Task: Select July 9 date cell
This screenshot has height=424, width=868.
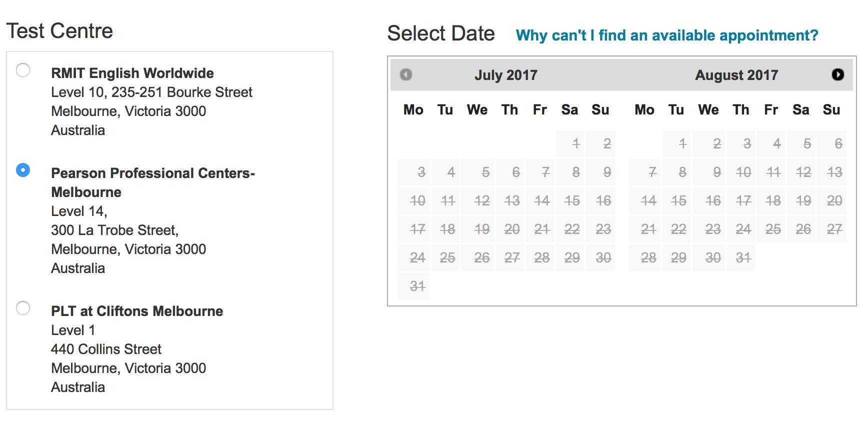Action: tap(601, 172)
